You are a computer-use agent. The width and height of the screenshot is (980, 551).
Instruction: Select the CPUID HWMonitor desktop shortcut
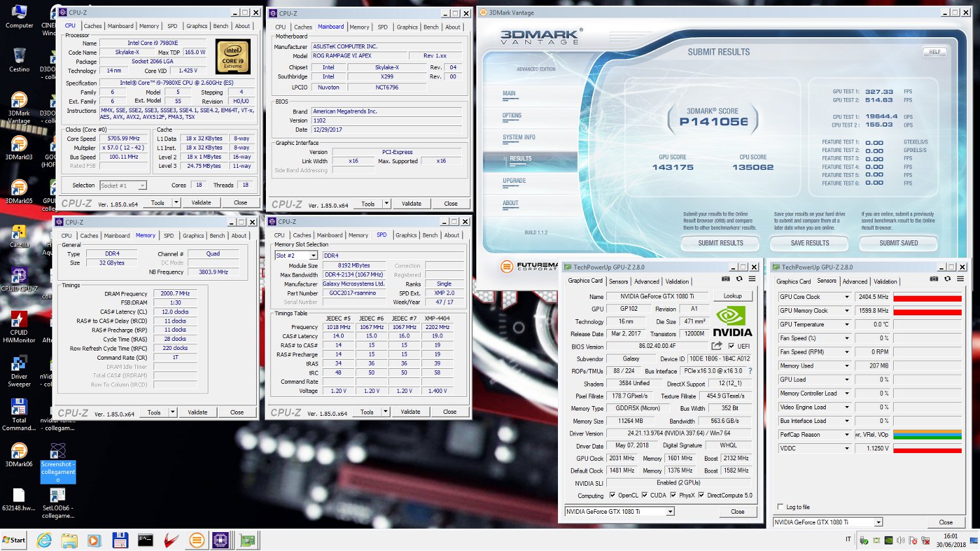point(19,327)
